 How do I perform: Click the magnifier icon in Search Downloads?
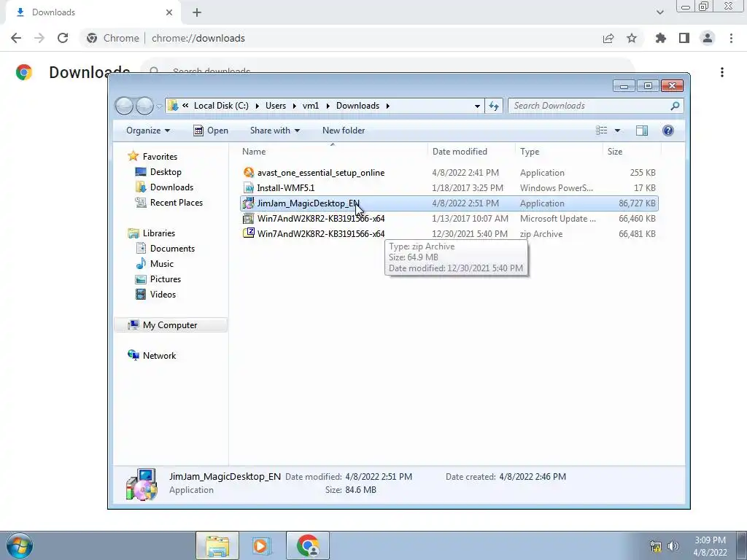pos(675,106)
